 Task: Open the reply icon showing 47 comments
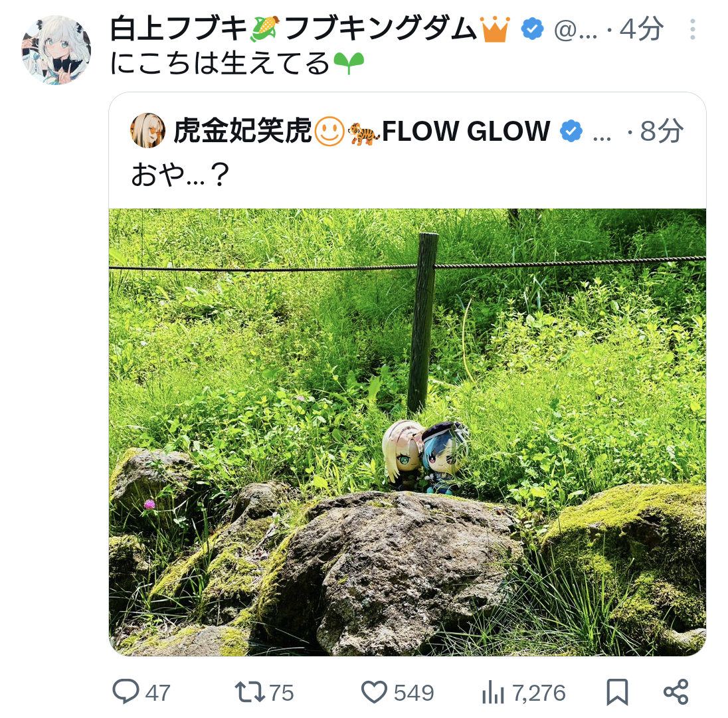[x=126, y=692]
